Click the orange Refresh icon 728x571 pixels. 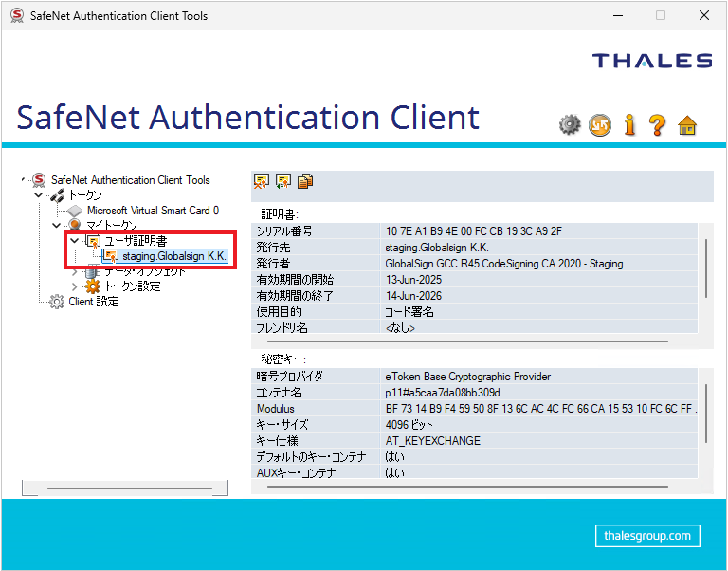pos(599,124)
